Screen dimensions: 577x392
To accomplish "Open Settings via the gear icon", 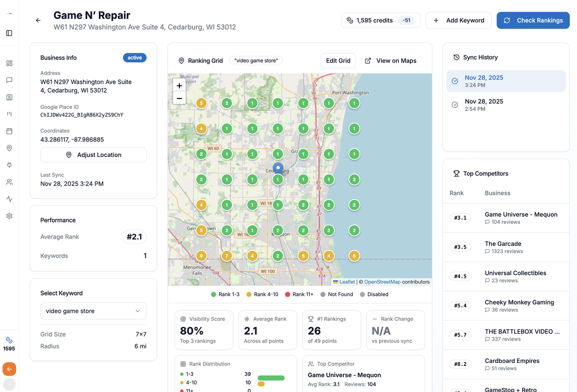I will click(9, 216).
